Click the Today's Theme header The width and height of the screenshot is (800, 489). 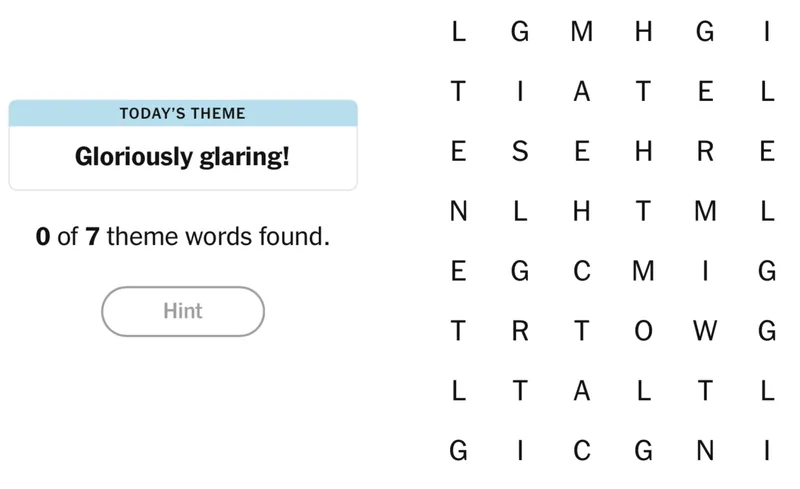(x=183, y=113)
